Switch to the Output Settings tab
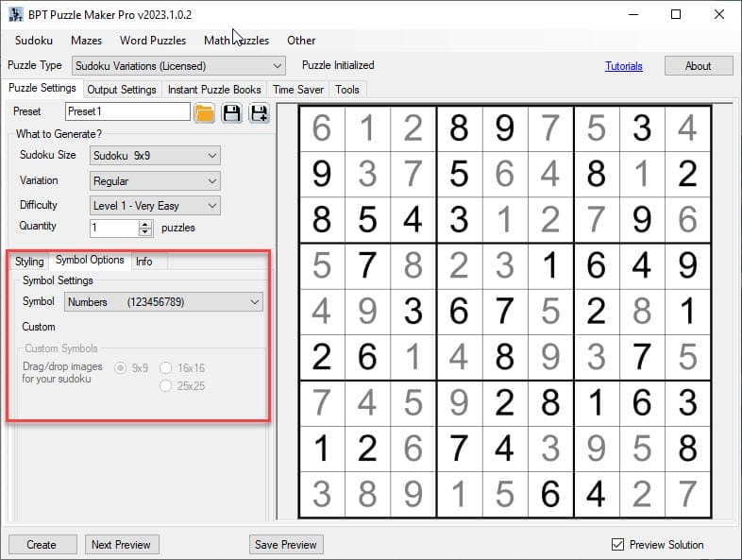This screenshot has height=560, width=742. (122, 90)
